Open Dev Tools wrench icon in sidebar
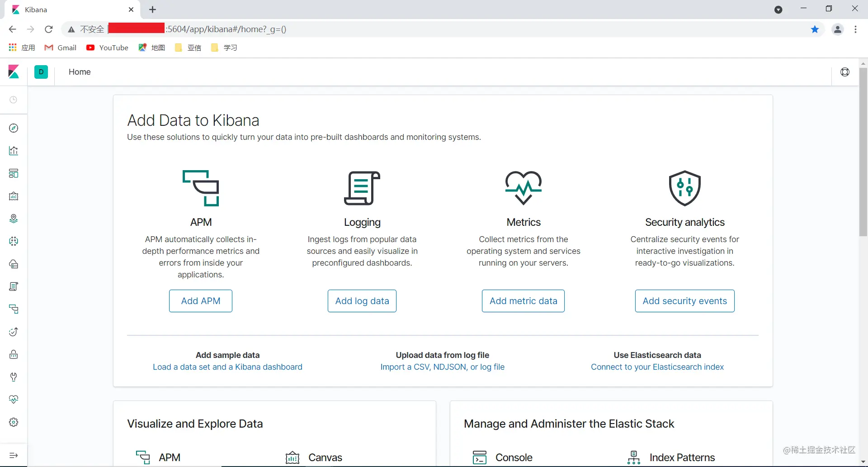 (14, 377)
